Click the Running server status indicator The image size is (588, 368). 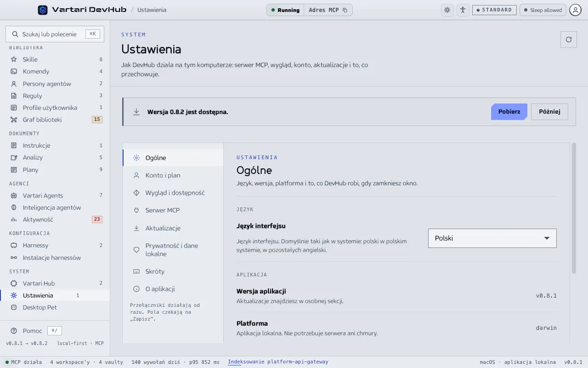pos(285,10)
